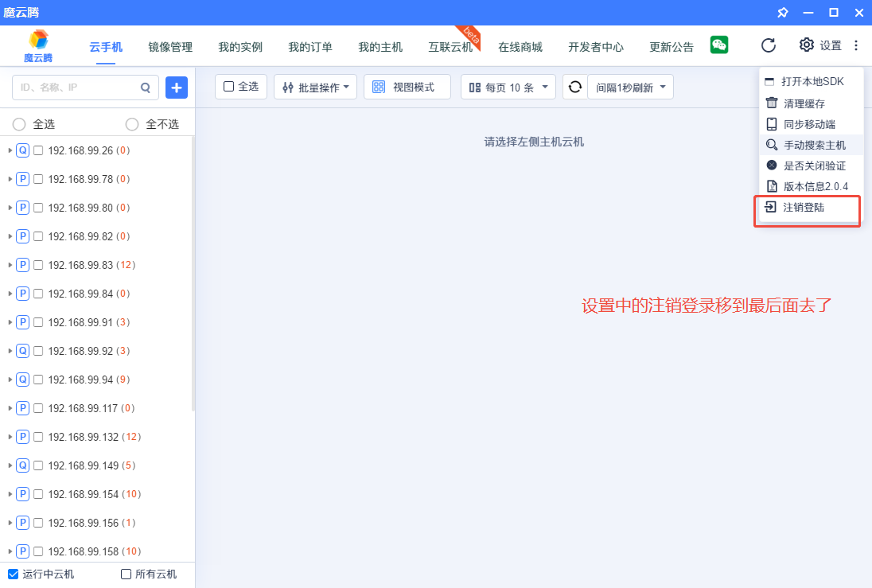Click the three-dot more options icon
This screenshot has height=588, width=872.
point(856,45)
